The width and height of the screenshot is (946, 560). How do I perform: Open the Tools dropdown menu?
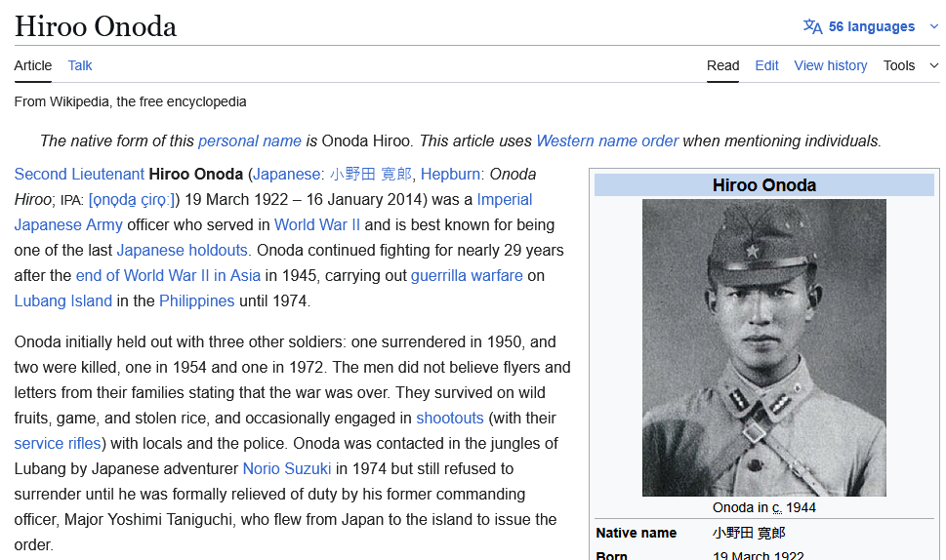[911, 65]
